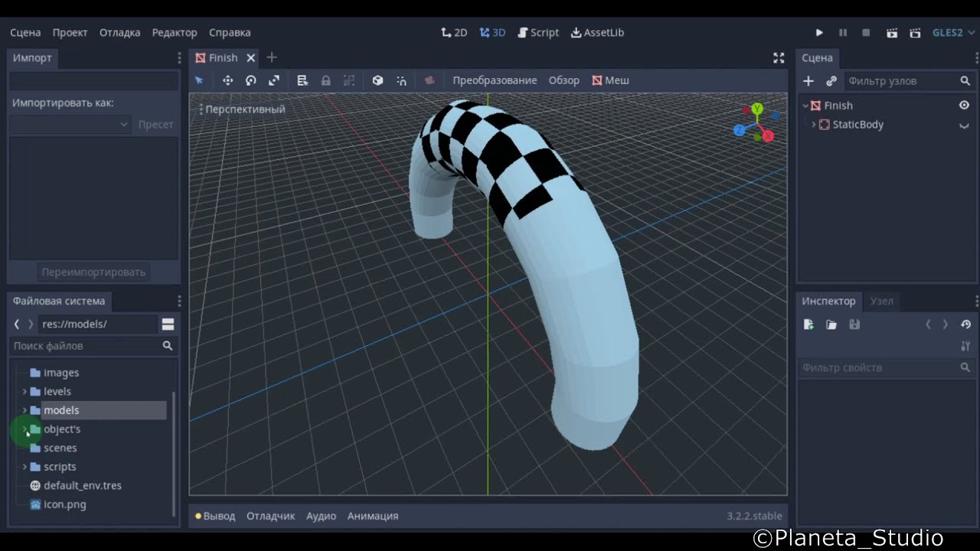Create a new resource in Inspector
Screen dimensions: 980x551
point(808,324)
